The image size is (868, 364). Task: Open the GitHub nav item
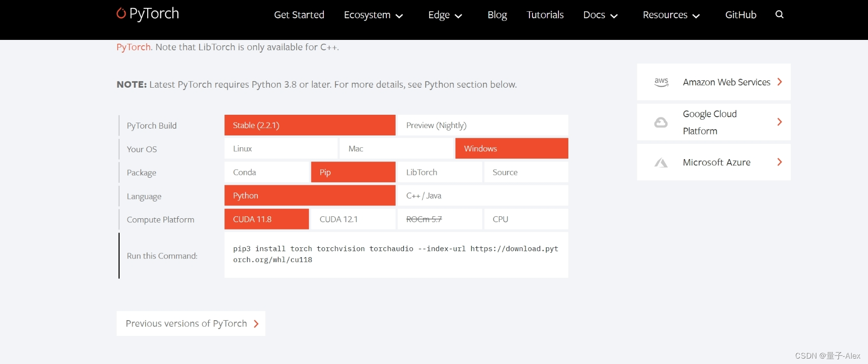click(x=741, y=15)
